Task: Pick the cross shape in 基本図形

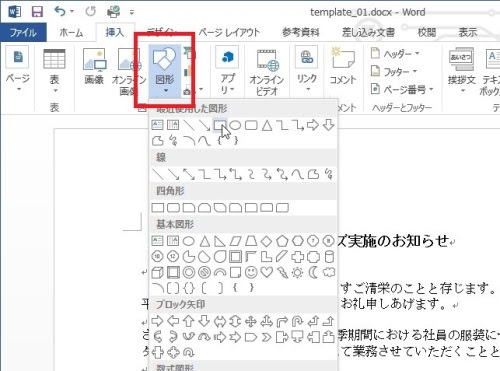Action: (x=297, y=257)
